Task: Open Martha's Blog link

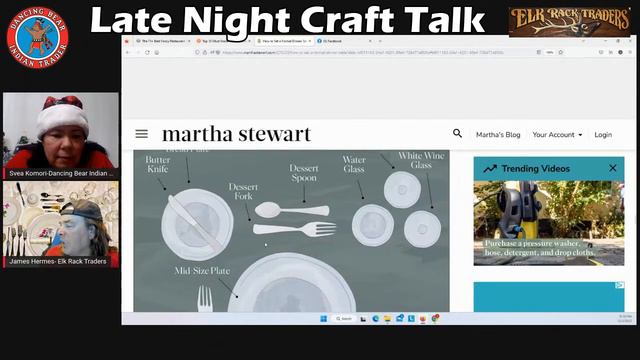Action: (x=498, y=135)
